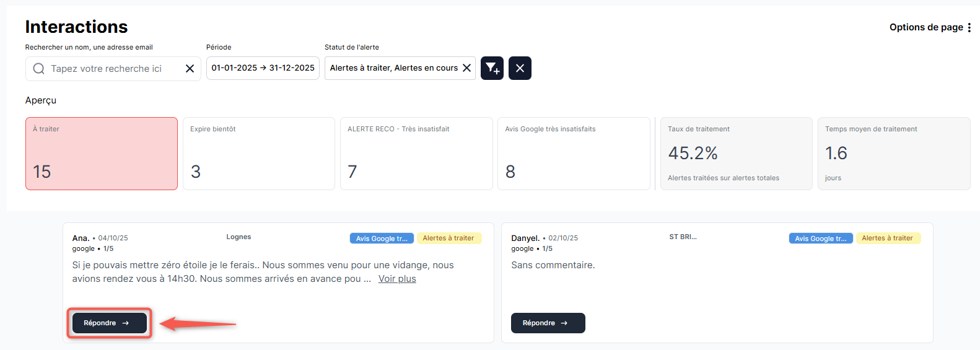Click the Avis Google tag on Ana's review
The width and height of the screenshot is (980, 350).
click(382, 238)
